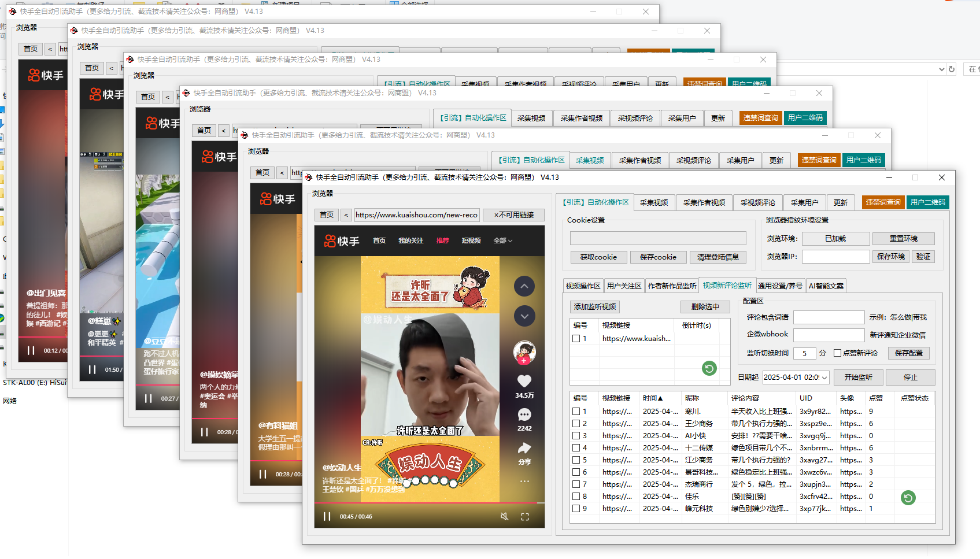Select 采集视频 top tab in front window

654,202
